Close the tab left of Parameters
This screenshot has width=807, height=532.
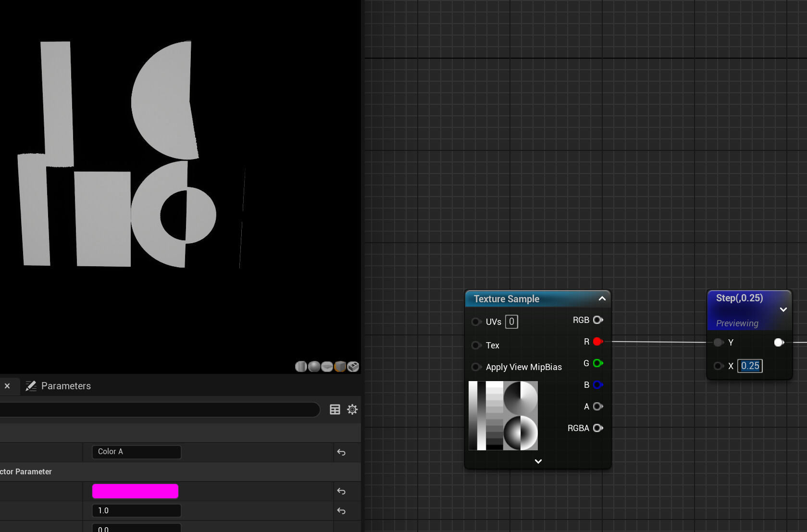coord(7,386)
